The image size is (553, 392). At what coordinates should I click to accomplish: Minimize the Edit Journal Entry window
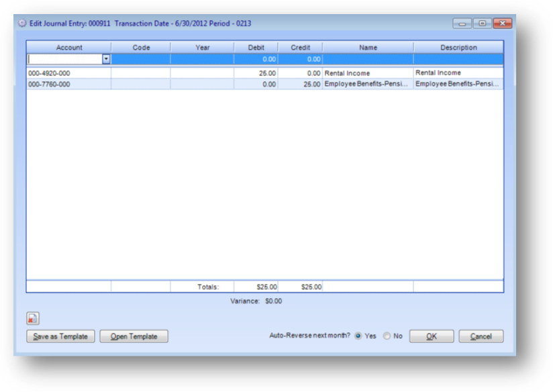click(x=462, y=23)
